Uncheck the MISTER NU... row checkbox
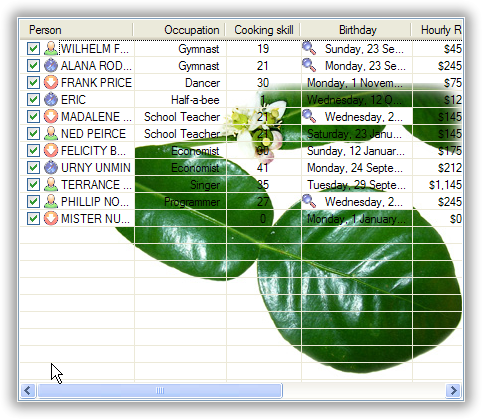482x419 pixels. click(33, 219)
